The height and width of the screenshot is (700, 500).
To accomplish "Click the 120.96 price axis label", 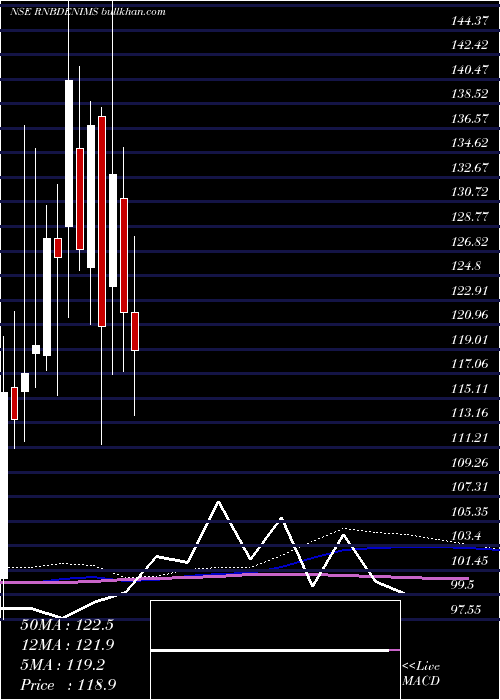I will [471, 315].
